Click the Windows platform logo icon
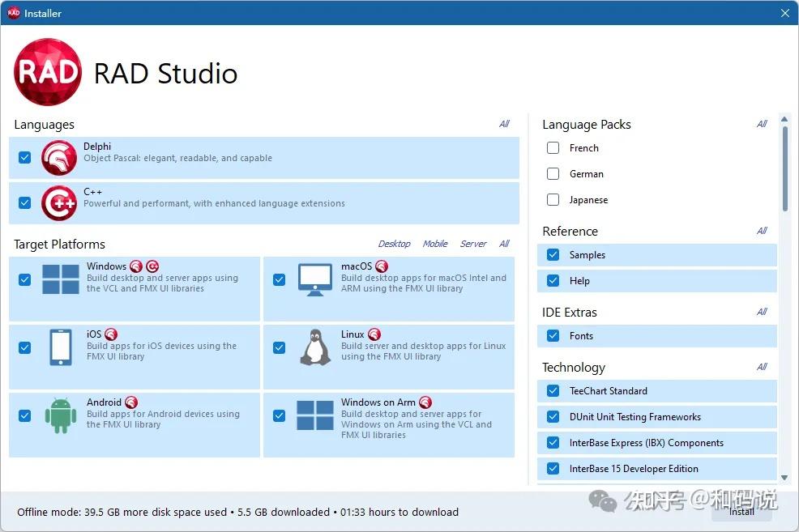Viewport: 799px width, 532px height. (60, 279)
